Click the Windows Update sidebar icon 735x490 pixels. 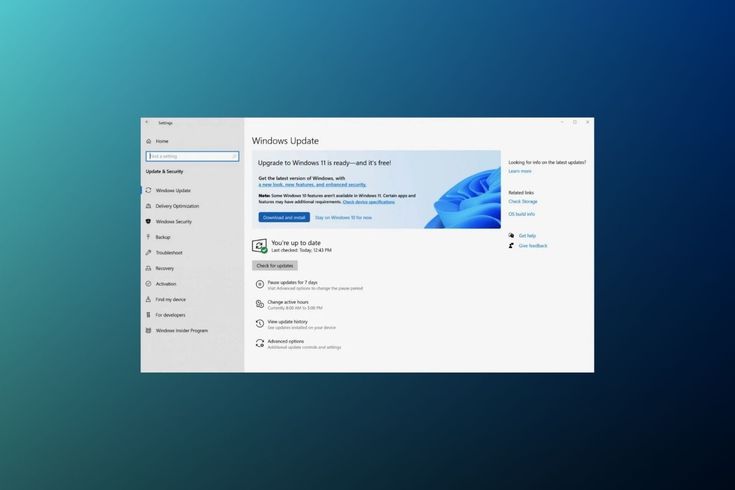[x=148, y=190]
